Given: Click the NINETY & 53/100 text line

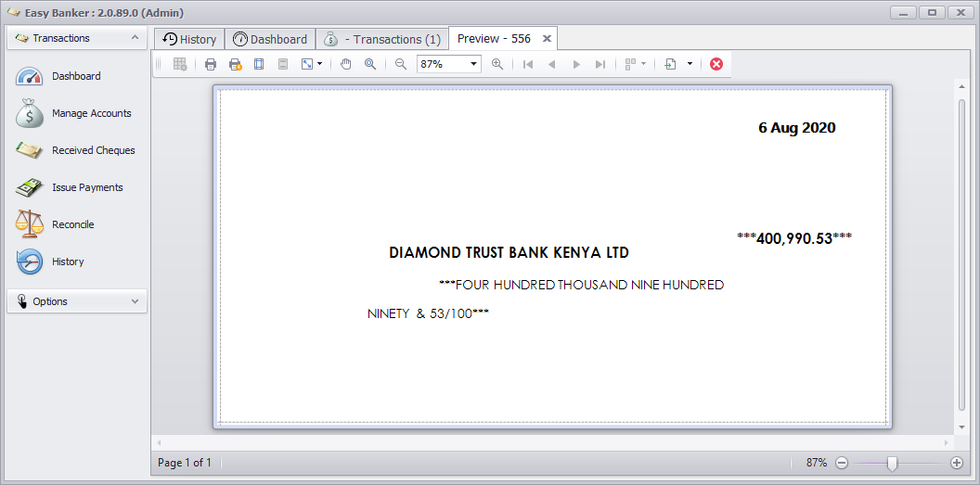Looking at the screenshot, I should point(428,313).
